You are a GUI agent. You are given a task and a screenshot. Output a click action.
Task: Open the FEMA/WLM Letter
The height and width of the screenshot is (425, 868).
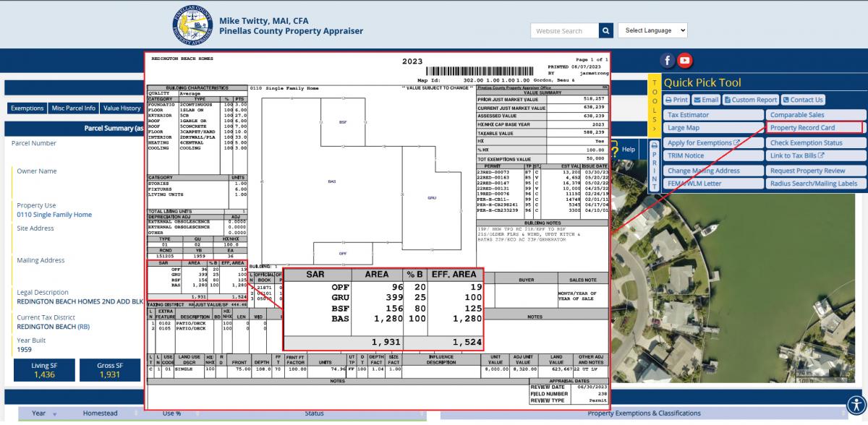(713, 184)
